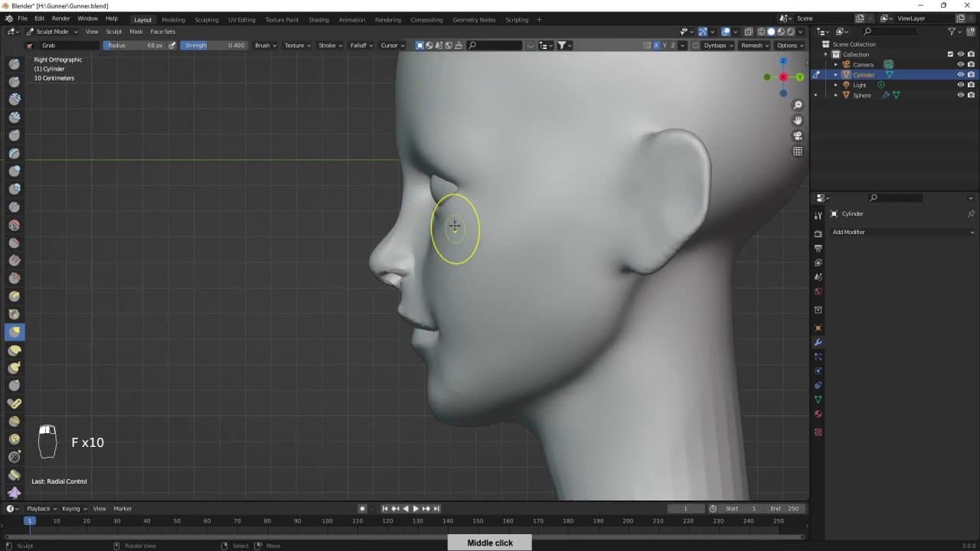Switch to the Modeling workspace tab

point(173,19)
